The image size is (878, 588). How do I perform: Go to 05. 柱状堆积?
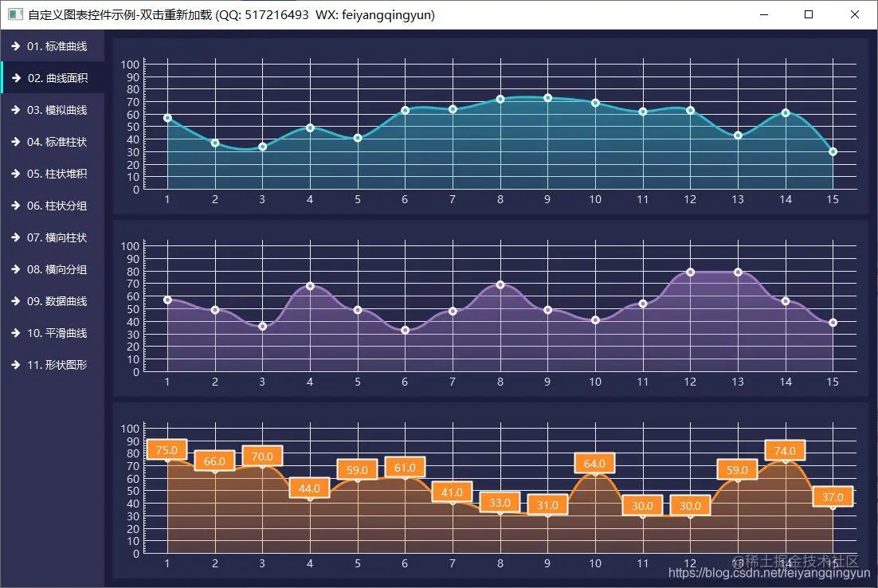pos(52,174)
